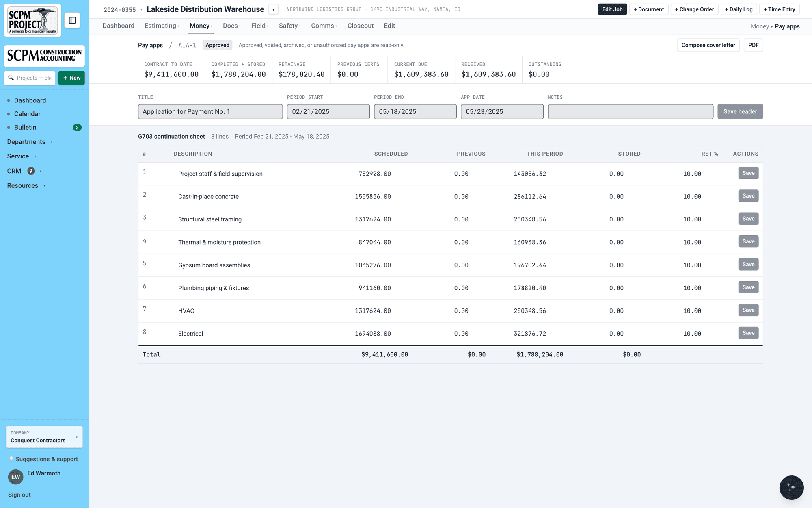The width and height of the screenshot is (812, 508).
Task: Expand the Comms menu
Action: (x=324, y=26)
